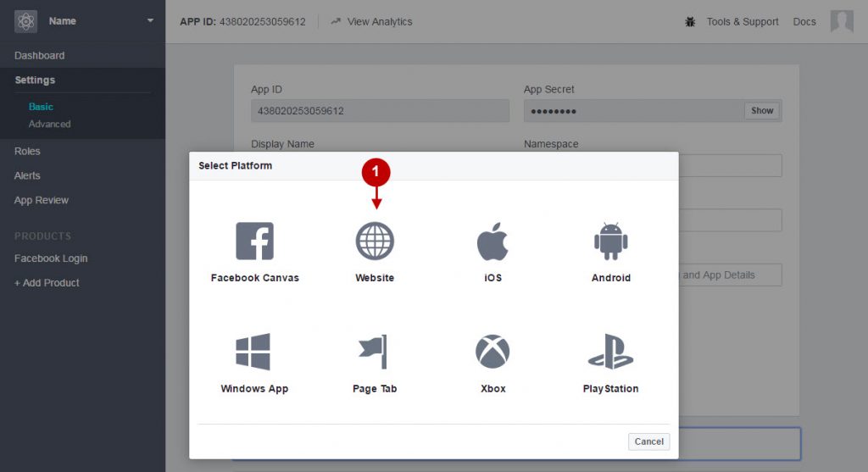Image resolution: width=868 pixels, height=472 pixels.
Task: Open View Analytics link
Action: click(x=380, y=21)
